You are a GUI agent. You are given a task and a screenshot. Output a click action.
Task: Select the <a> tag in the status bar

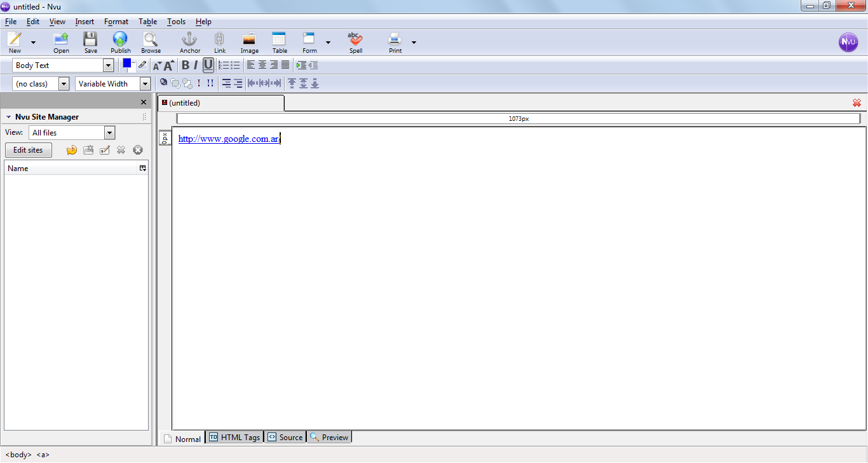43,455
